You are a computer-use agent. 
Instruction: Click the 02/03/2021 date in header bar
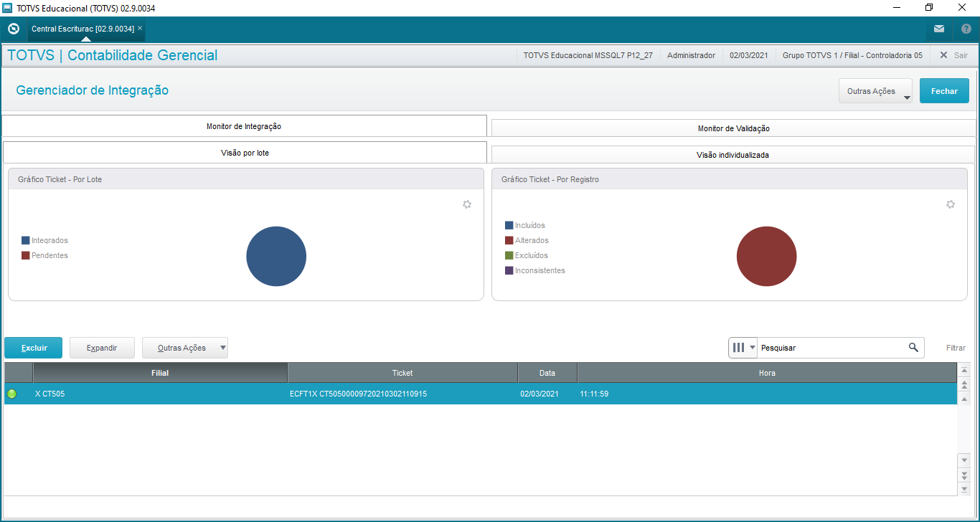[x=749, y=55]
